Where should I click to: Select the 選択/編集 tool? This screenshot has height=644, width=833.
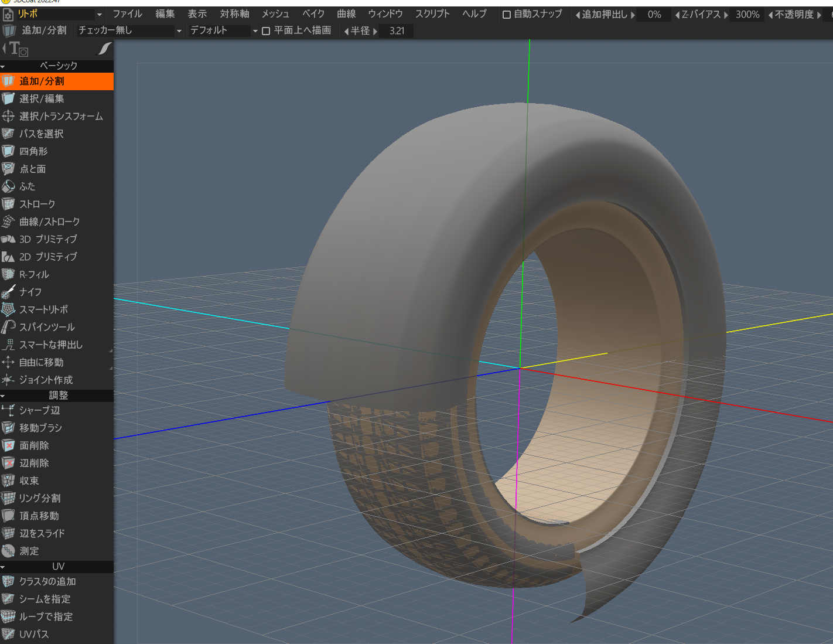point(57,98)
